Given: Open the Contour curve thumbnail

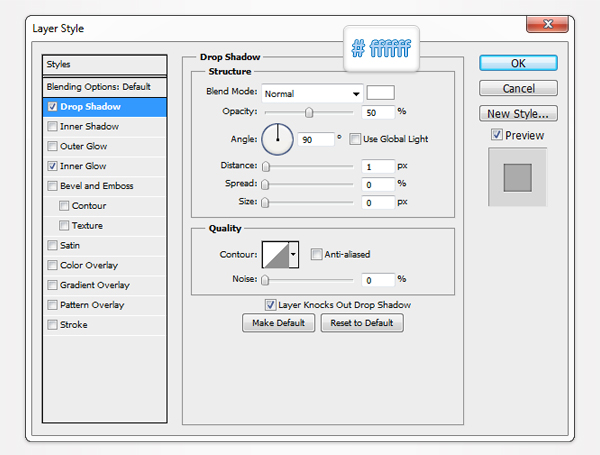Looking at the screenshot, I should (x=274, y=255).
